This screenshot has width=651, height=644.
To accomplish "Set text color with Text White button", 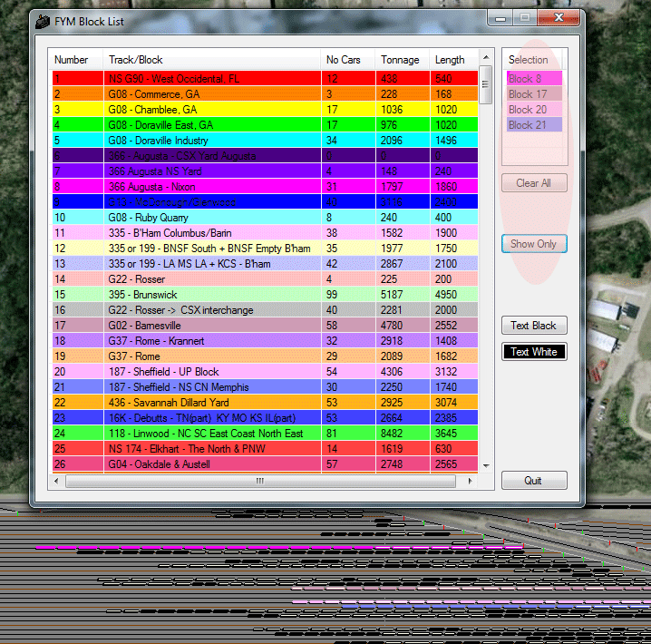I will [534, 352].
